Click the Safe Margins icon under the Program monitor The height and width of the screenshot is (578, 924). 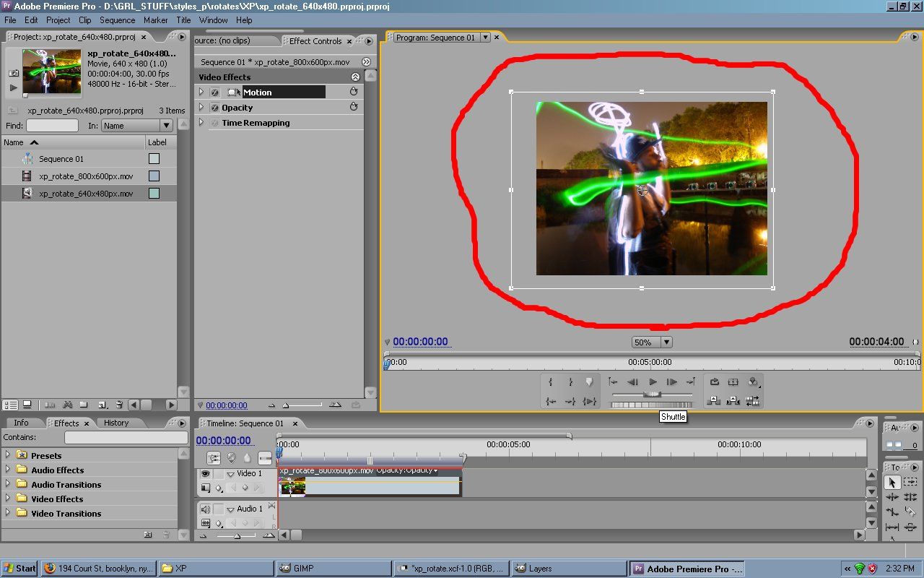pos(734,381)
